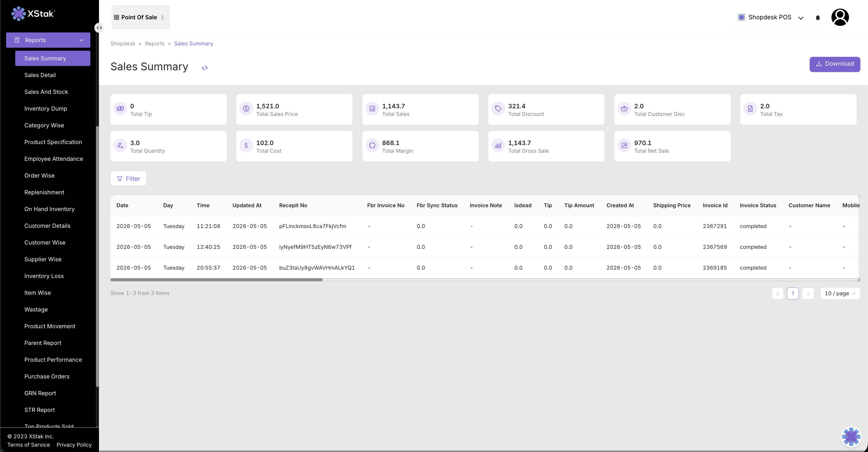Open the Category Wise report
The height and width of the screenshot is (452, 868).
[x=44, y=125]
